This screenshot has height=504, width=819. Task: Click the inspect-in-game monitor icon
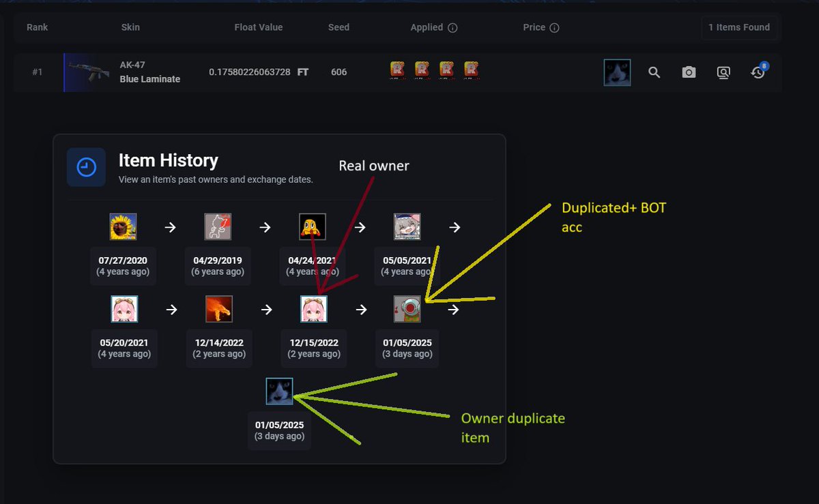[723, 72]
